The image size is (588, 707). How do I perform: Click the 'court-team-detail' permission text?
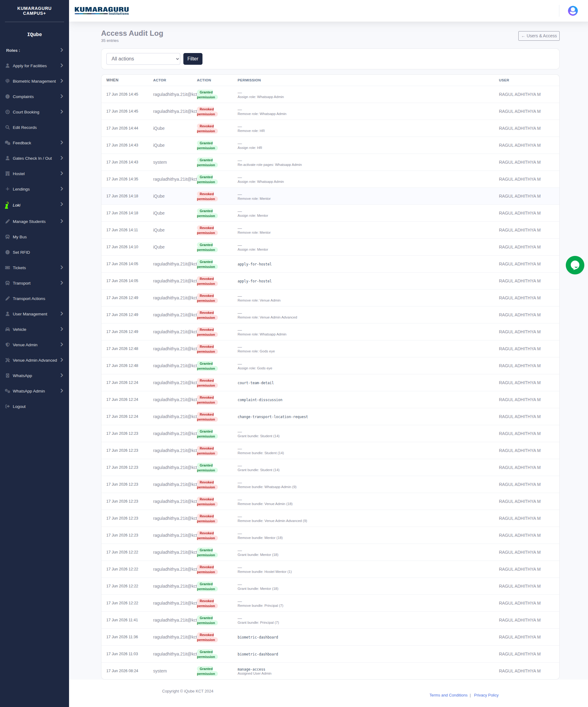pos(255,383)
